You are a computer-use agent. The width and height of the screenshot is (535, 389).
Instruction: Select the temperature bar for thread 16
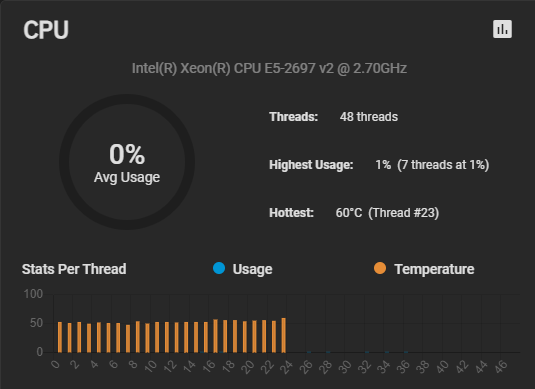click(x=215, y=336)
